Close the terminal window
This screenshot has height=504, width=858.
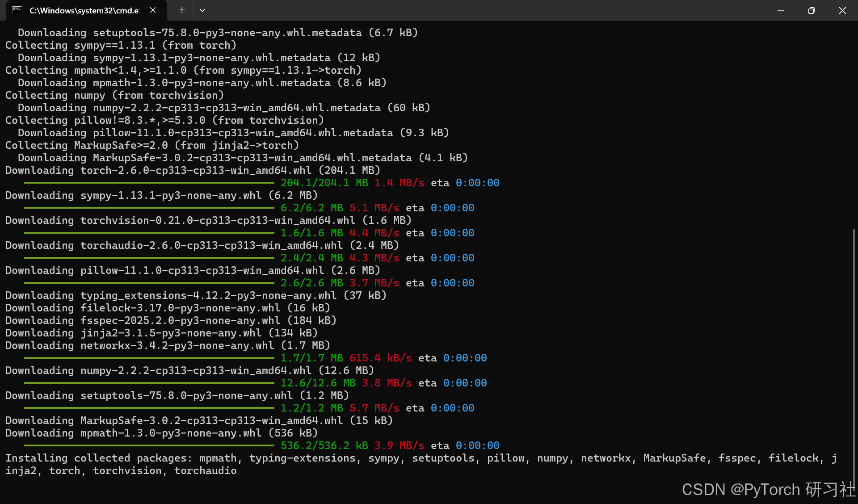[842, 10]
